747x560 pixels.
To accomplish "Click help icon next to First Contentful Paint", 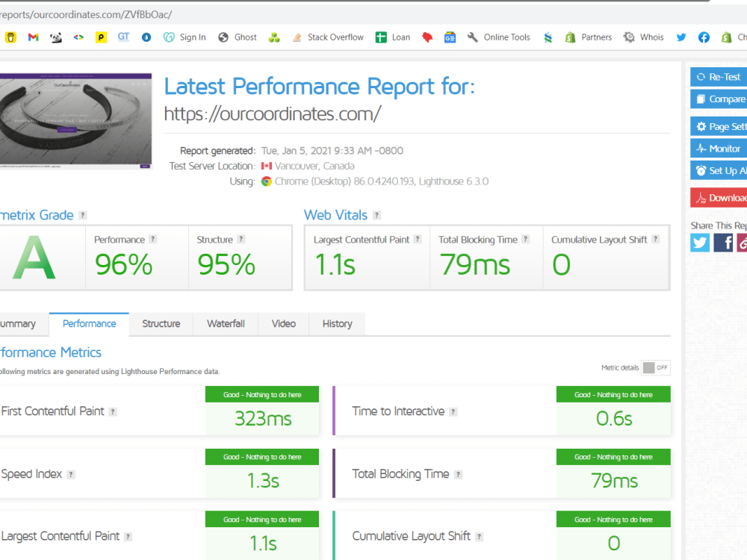I will point(113,412).
